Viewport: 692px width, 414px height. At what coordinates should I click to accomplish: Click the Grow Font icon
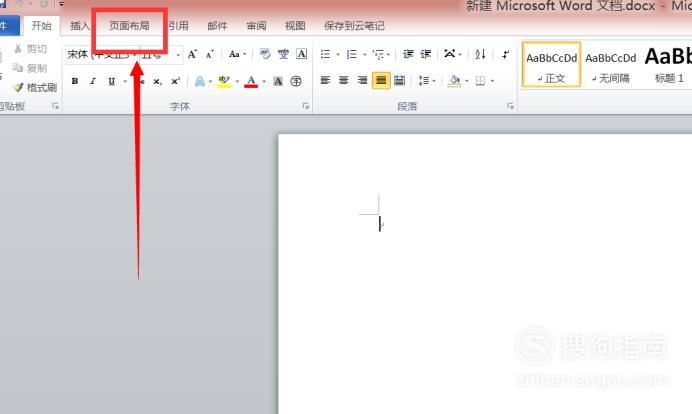[x=192, y=54]
